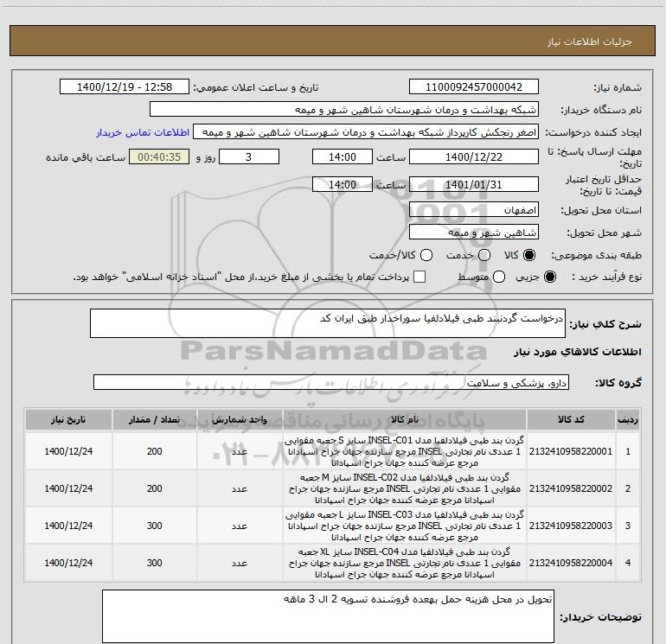Click product code 2132410958220003

pyautogui.click(x=571, y=526)
